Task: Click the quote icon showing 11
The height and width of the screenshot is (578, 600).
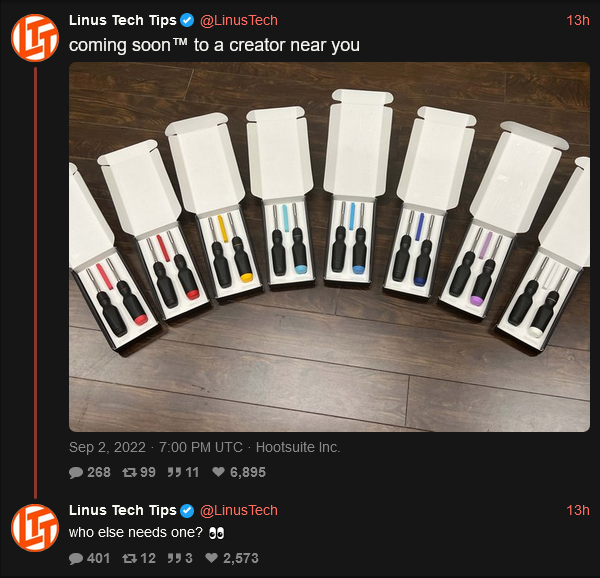Action: point(174,472)
